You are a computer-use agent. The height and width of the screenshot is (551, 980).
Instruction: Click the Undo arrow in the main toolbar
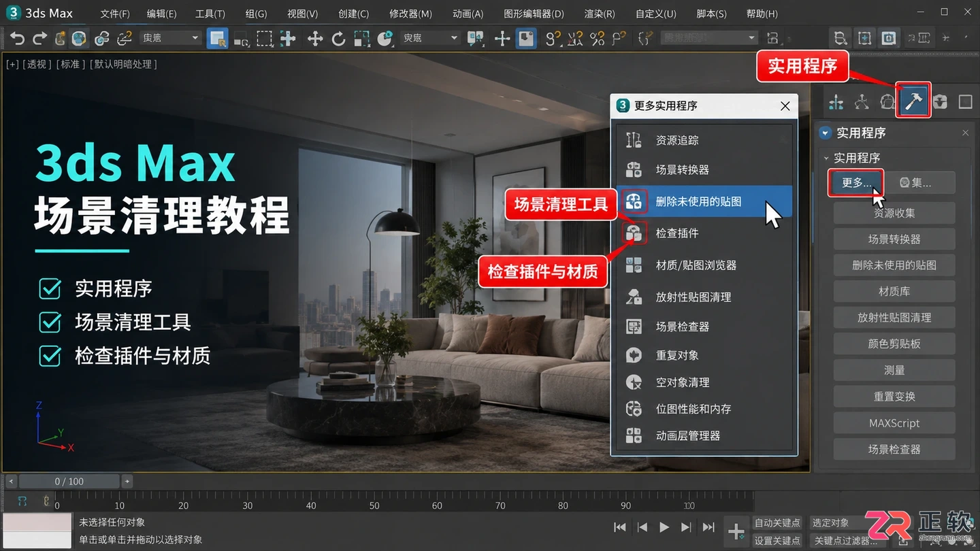pos(18,39)
